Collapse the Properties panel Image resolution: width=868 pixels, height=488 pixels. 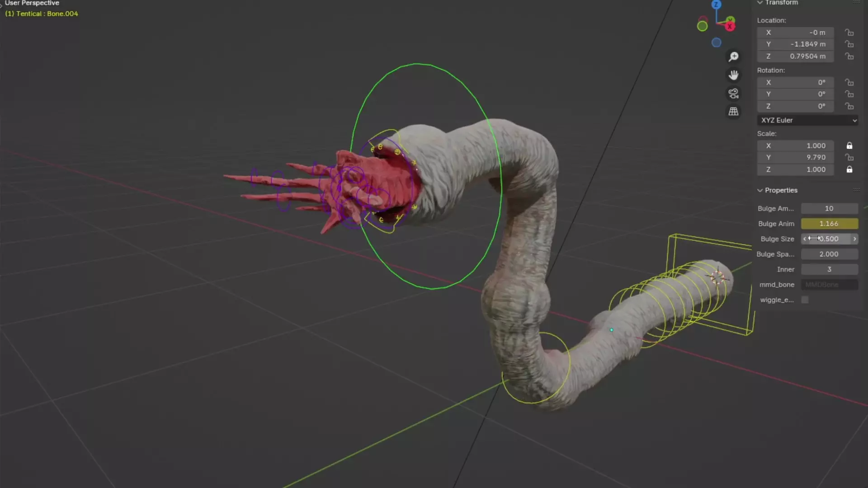760,190
